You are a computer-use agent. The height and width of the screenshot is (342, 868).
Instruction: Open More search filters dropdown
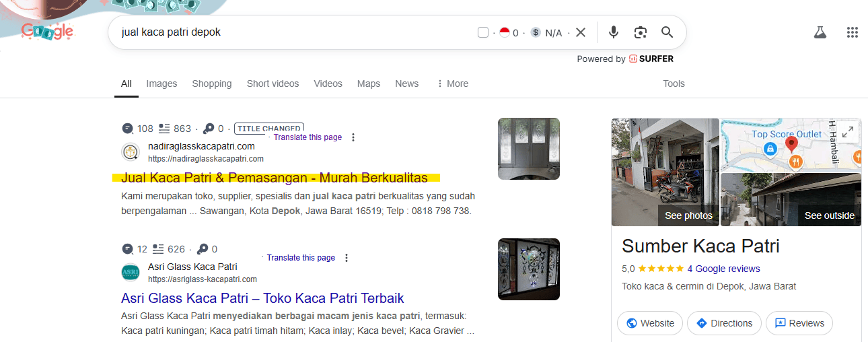[x=452, y=83]
